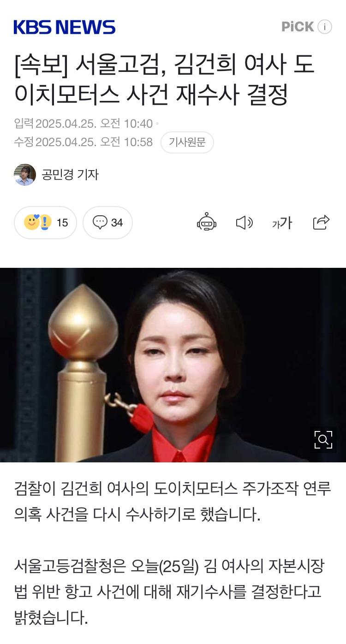Image resolution: width=346 pixels, height=644 pixels.
Task: Tap the image magnifier zoom icon
Action: click(323, 439)
